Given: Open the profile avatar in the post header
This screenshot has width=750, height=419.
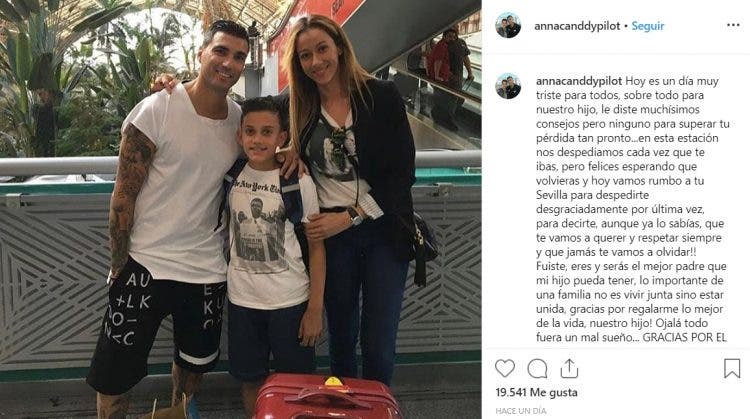Looking at the screenshot, I should pos(508,25).
